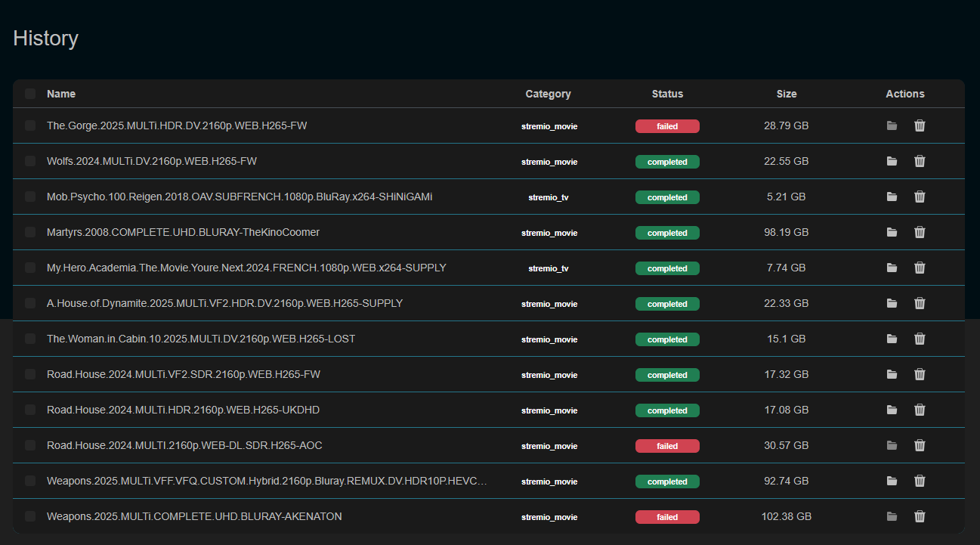
Task: Open folder for Wolfs.2024 download
Action: pos(892,161)
